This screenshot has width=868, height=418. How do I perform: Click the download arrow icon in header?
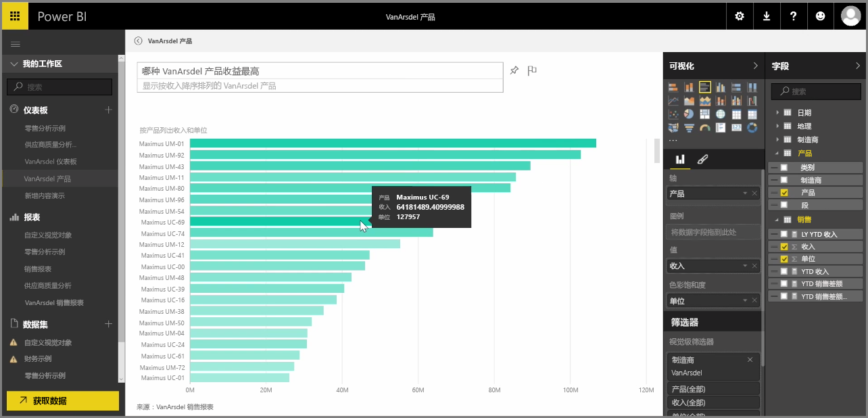[x=767, y=16]
